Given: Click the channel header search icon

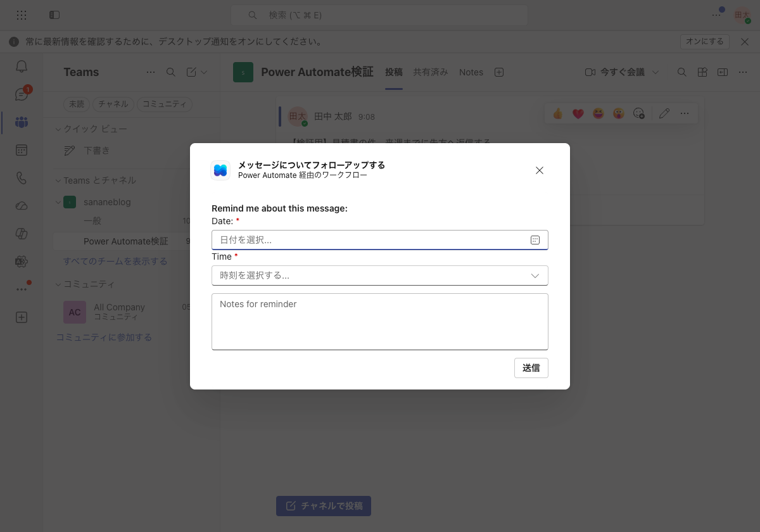Looking at the screenshot, I should pos(682,72).
